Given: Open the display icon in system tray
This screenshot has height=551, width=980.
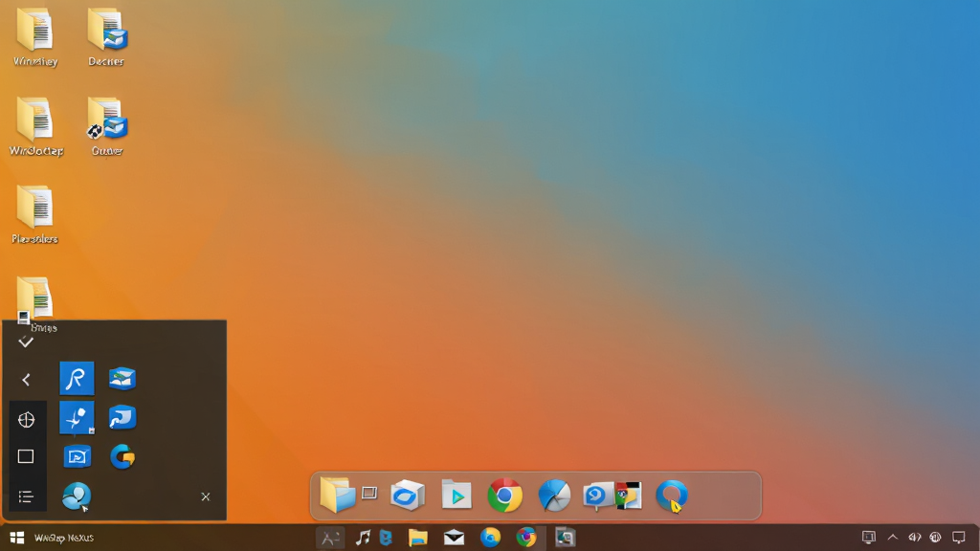Looking at the screenshot, I should [x=868, y=538].
